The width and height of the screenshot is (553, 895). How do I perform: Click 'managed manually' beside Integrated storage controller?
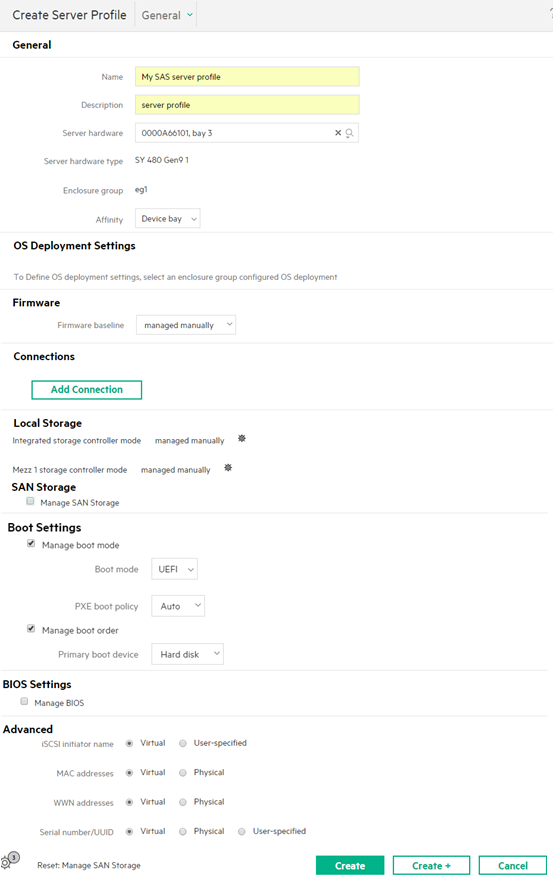189,441
